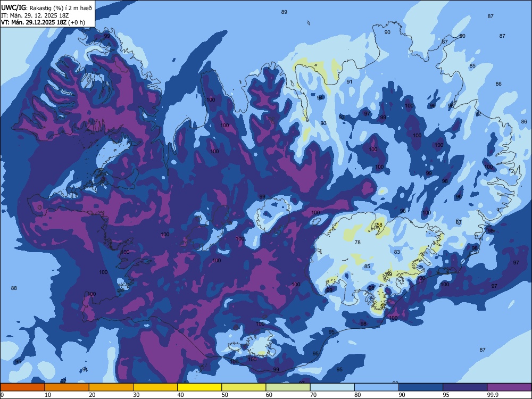Click the humidity value 59 on the map

coord(389,274)
